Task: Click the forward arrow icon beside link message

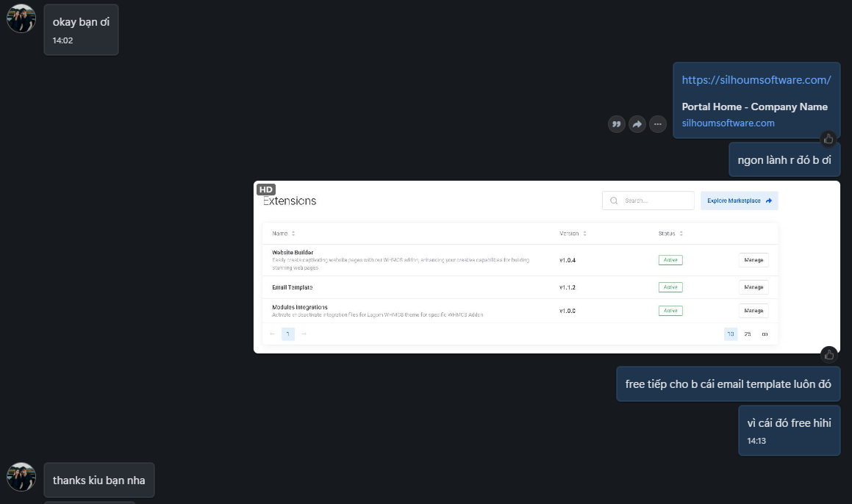Action: pyautogui.click(x=637, y=124)
